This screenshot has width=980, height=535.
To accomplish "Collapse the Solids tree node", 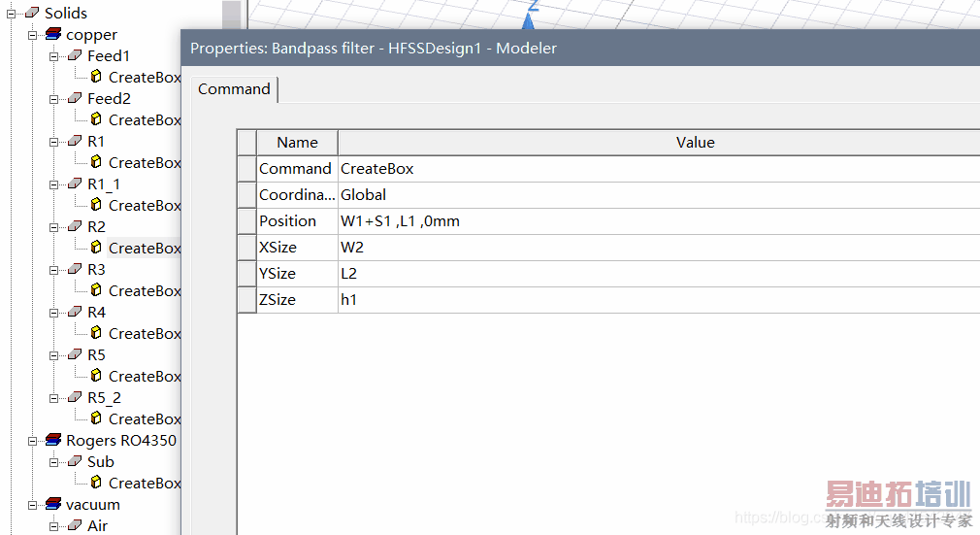I will coord(12,14).
